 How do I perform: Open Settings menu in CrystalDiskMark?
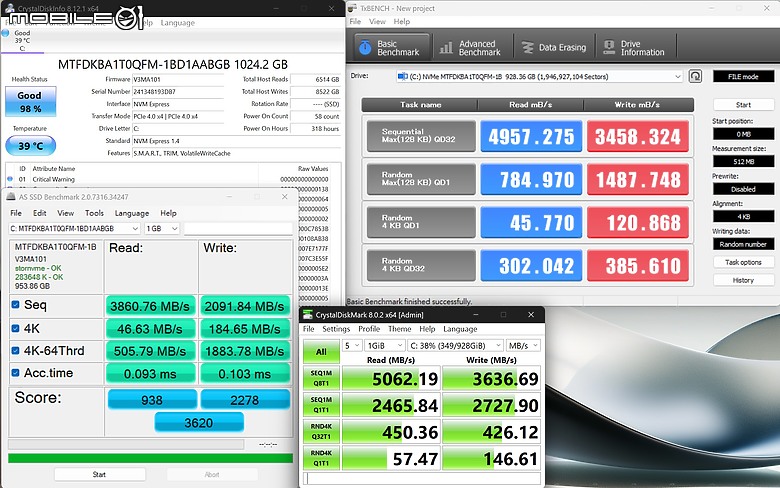tap(336, 329)
